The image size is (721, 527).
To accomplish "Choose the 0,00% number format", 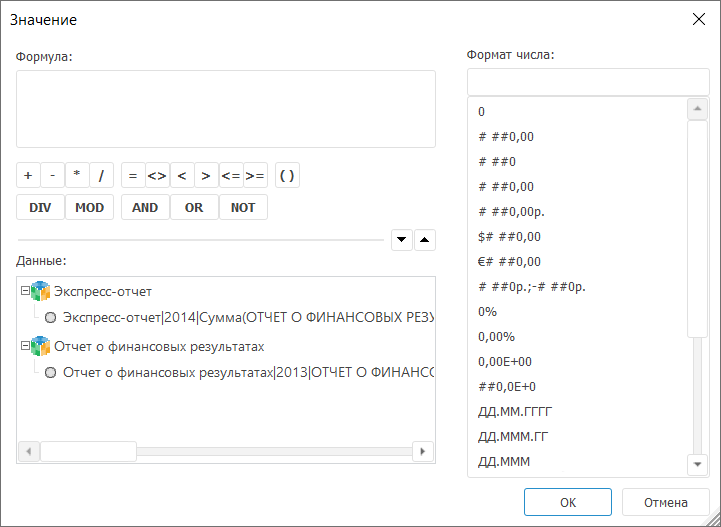I will point(496,337).
